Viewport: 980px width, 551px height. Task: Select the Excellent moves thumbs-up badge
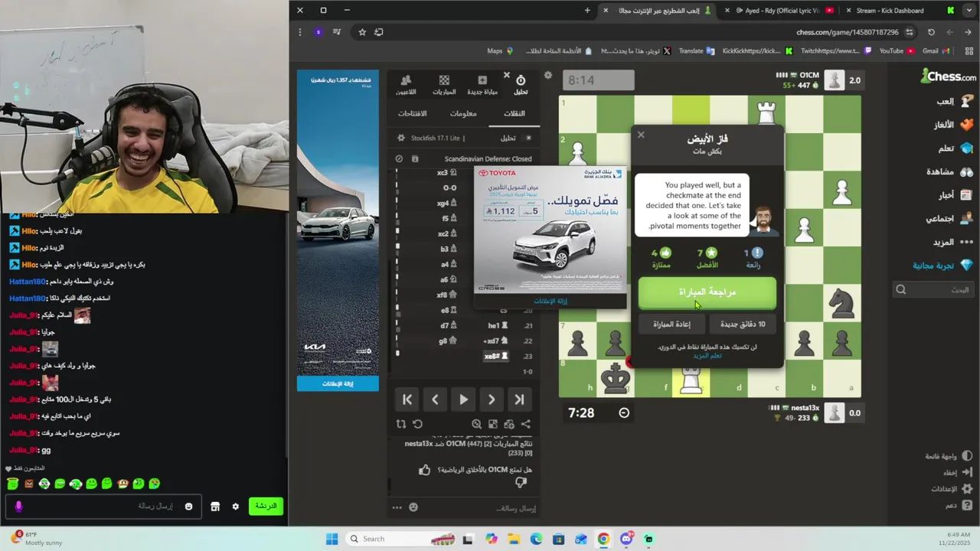(x=661, y=258)
